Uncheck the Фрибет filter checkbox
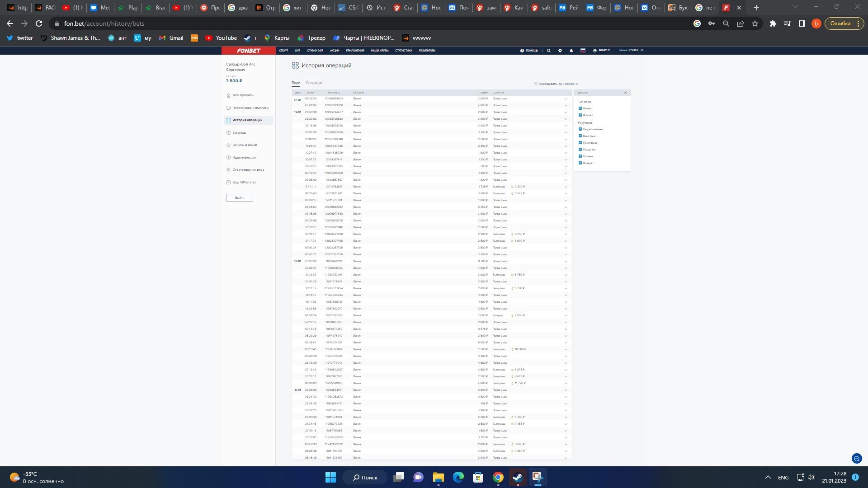This screenshot has height=488, width=868. click(x=580, y=115)
